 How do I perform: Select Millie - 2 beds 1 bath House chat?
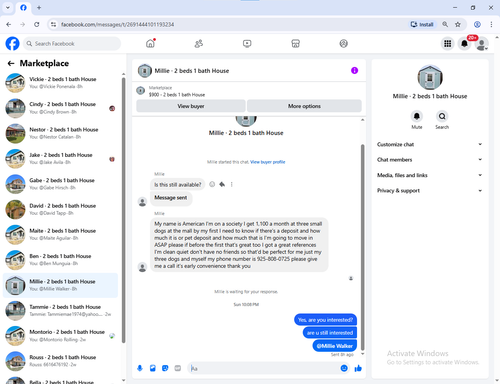[x=60, y=285]
